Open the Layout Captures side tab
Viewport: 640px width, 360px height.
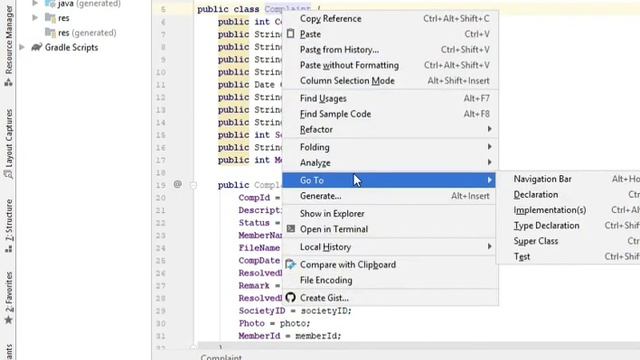point(8,144)
